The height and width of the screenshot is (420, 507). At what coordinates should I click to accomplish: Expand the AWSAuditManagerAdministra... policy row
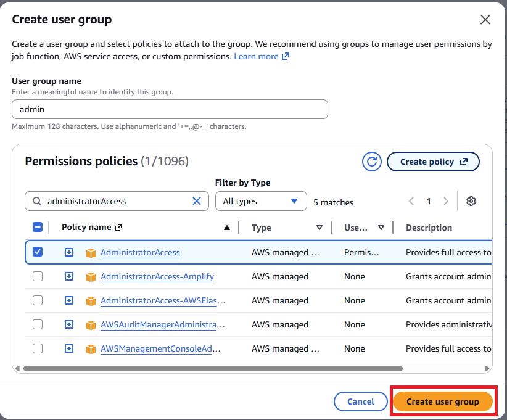69,324
